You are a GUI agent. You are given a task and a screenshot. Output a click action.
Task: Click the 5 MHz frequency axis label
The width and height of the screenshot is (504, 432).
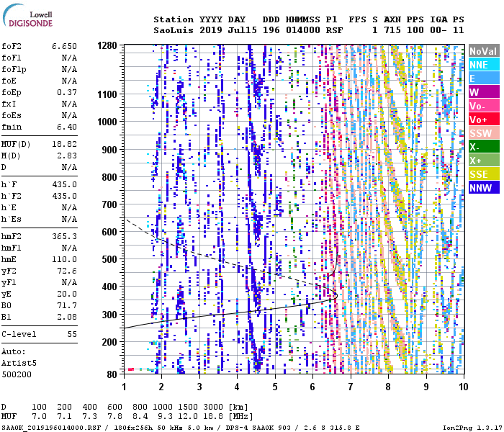pyautogui.click(x=275, y=387)
